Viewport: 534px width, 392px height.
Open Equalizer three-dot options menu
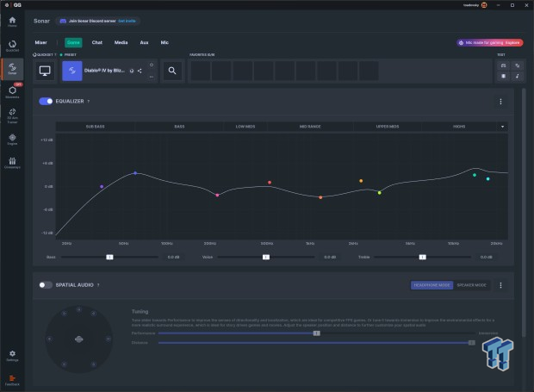(x=500, y=102)
